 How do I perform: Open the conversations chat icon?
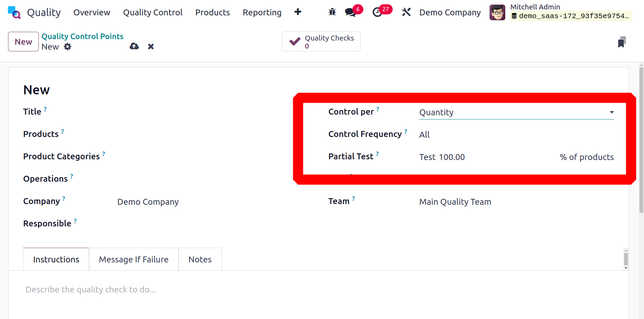350,12
